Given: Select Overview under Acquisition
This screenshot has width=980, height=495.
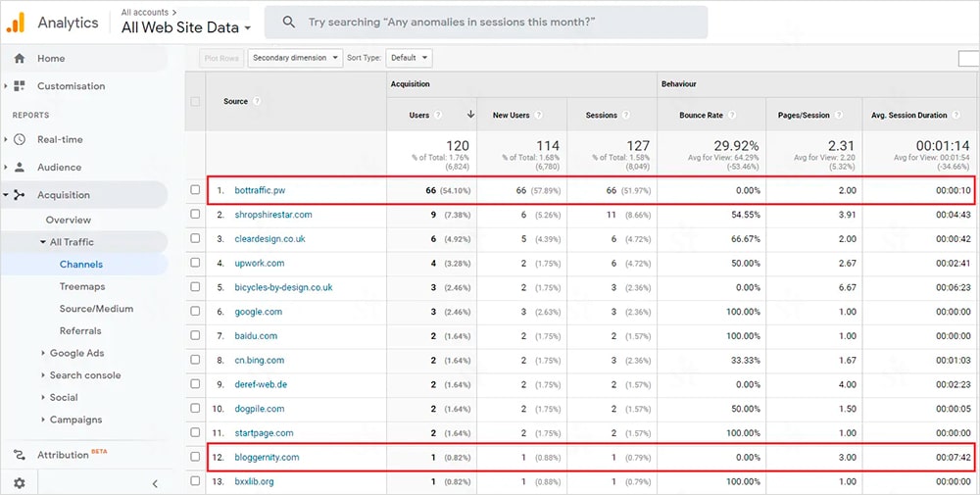Looking at the screenshot, I should pos(69,220).
